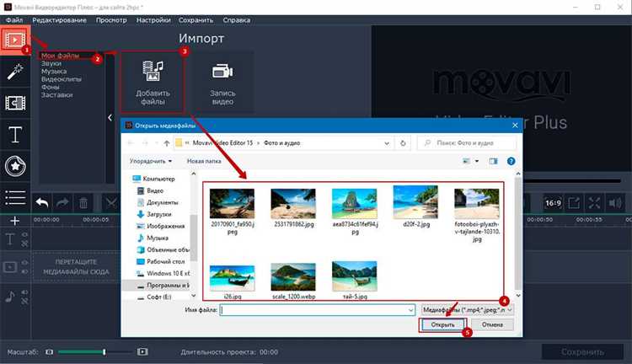Select Музыка in folder tree
The image size is (632, 364).
click(x=158, y=238)
